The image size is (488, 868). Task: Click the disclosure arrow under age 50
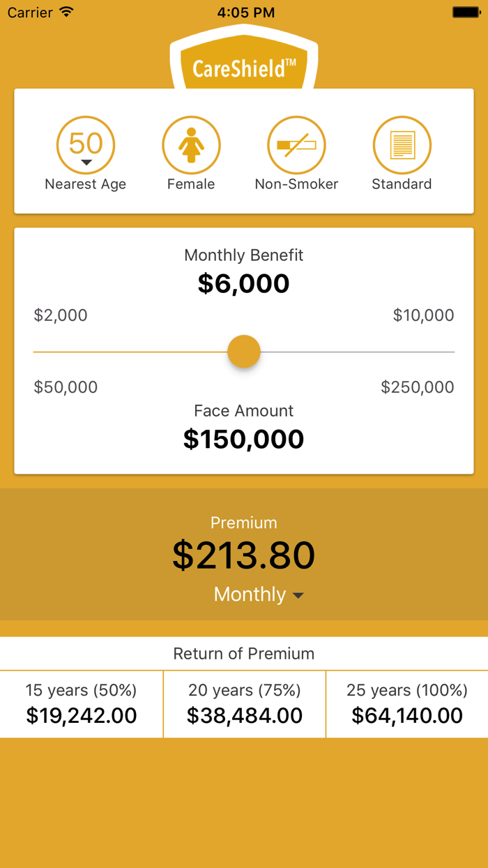tap(86, 160)
